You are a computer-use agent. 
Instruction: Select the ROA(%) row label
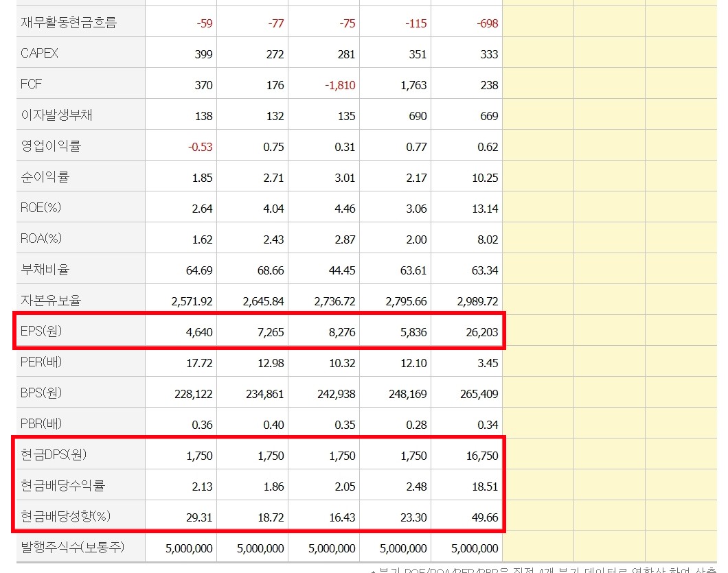41,239
